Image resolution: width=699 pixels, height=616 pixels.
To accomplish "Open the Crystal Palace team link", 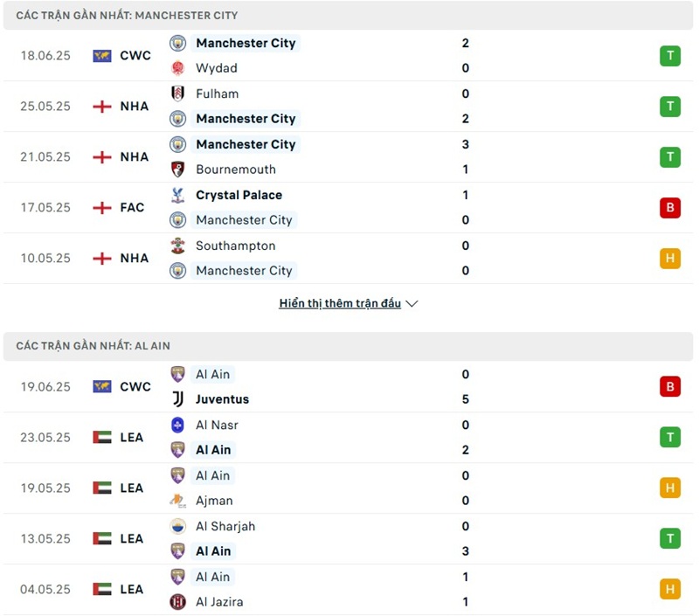I will pyautogui.click(x=239, y=195).
